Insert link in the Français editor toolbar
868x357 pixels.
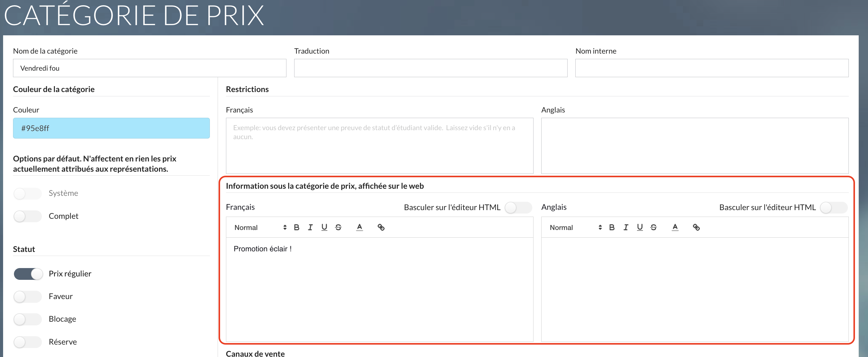(x=381, y=227)
